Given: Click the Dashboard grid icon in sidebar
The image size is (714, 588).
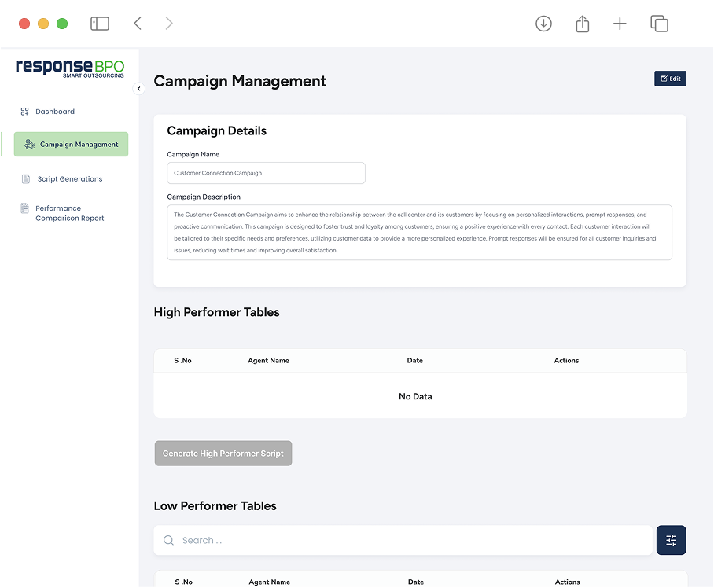Looking at the screenshot, I should pyautogui.click(x=24, y=112).
